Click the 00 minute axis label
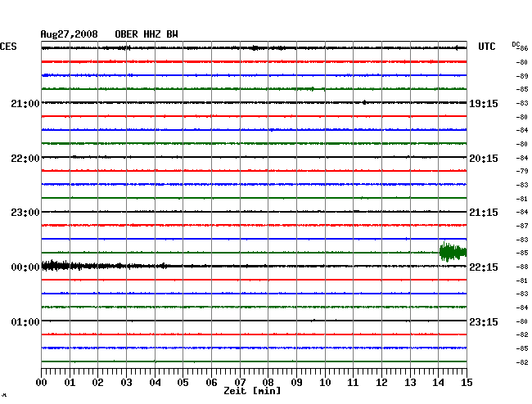This screenshot has width=532, height=404. [x=42, y=383]
